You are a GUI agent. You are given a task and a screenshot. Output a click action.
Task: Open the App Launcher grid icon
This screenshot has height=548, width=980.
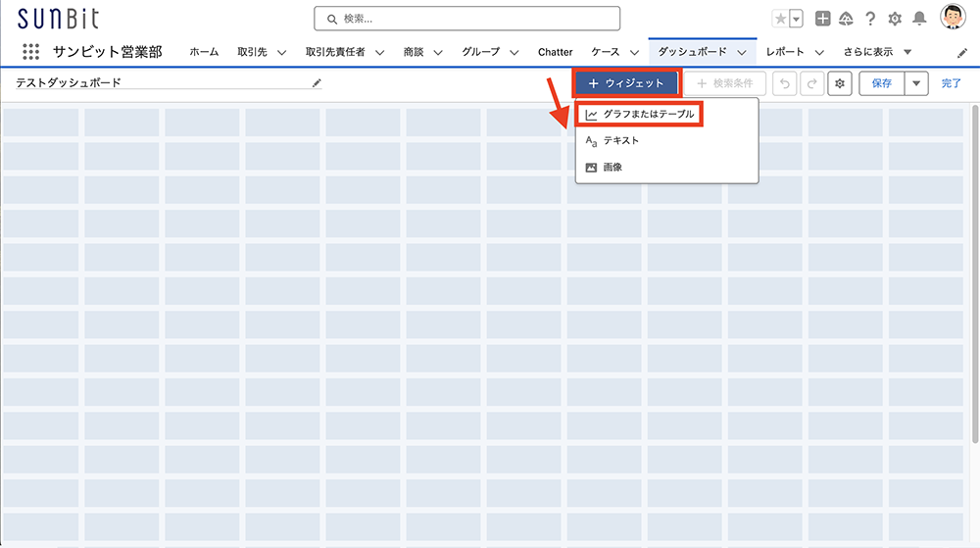[x=30, y=52]
